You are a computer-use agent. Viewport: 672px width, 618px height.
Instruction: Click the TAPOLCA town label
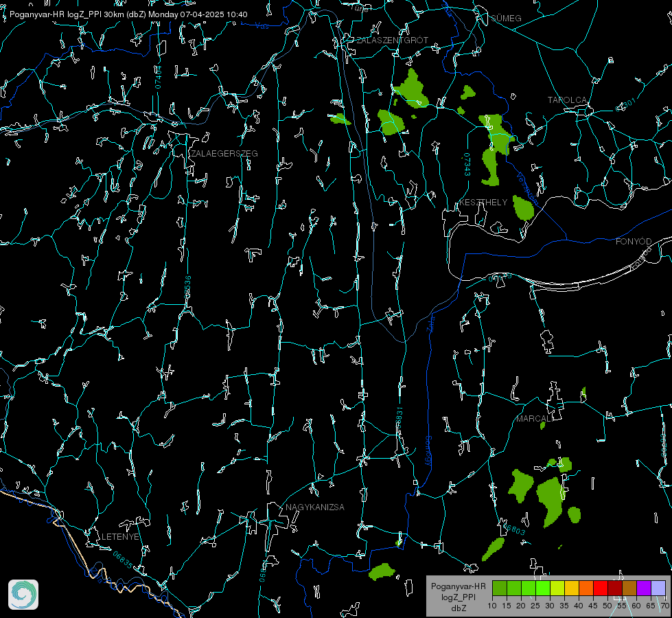click(x=567, y=100)
